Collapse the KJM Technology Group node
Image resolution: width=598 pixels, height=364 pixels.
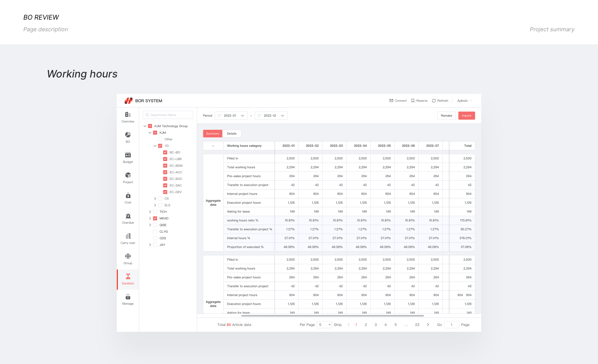point(145,126)
